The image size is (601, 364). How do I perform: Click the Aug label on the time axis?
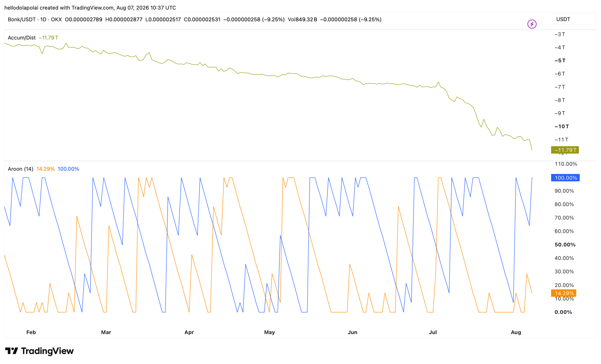point(516,332)
